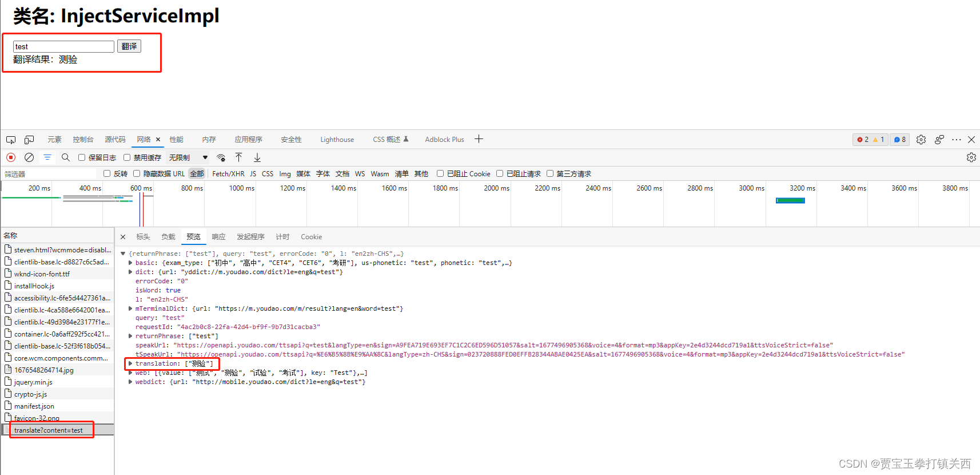Select crypto-js.js request row
The image size is (980, 475).
coord(57,394)
